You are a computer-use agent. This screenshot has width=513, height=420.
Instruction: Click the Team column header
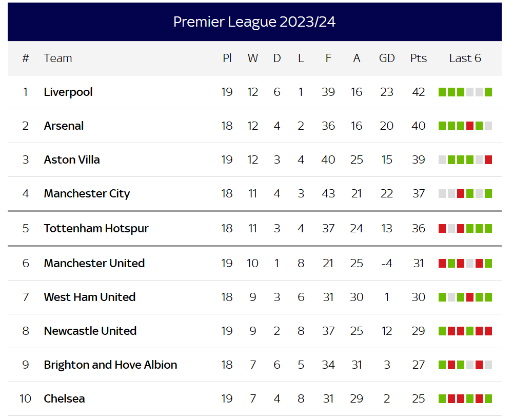coord(58,58)
